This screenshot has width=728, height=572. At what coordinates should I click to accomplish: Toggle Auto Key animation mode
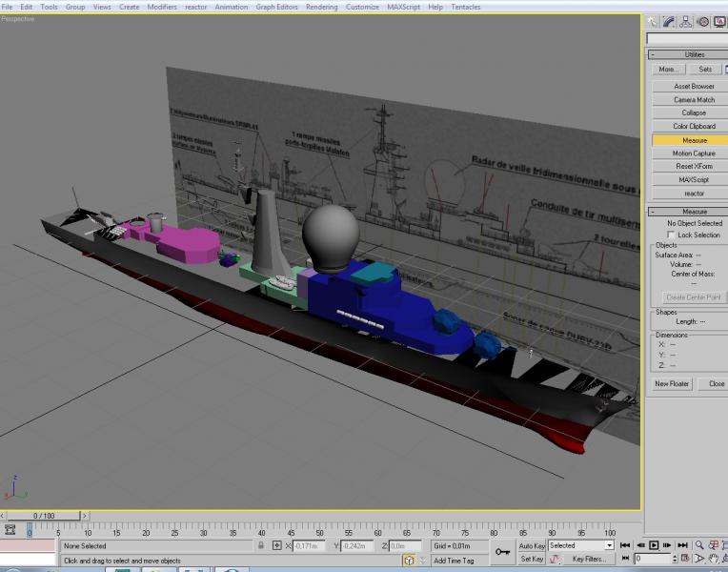532,546
